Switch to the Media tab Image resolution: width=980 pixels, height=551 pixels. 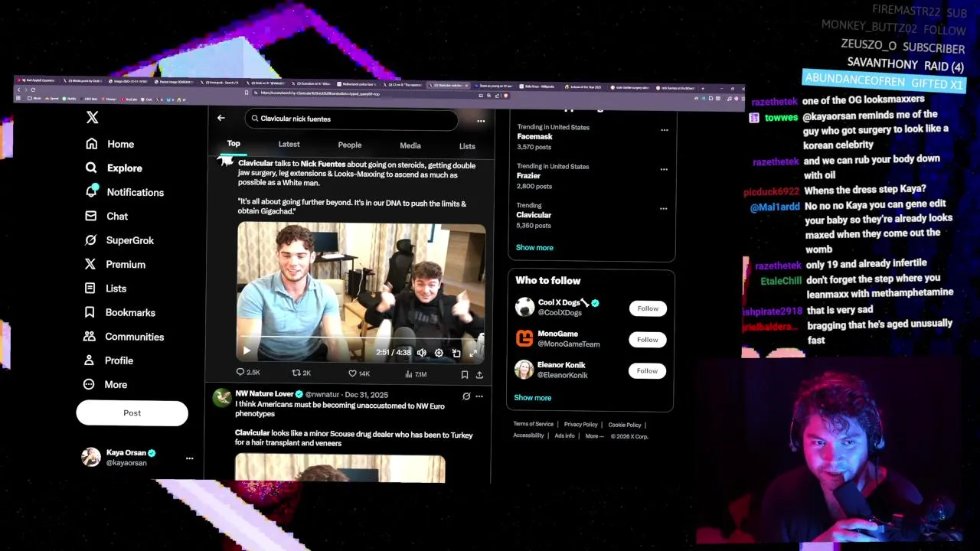[x=410, y=145]
